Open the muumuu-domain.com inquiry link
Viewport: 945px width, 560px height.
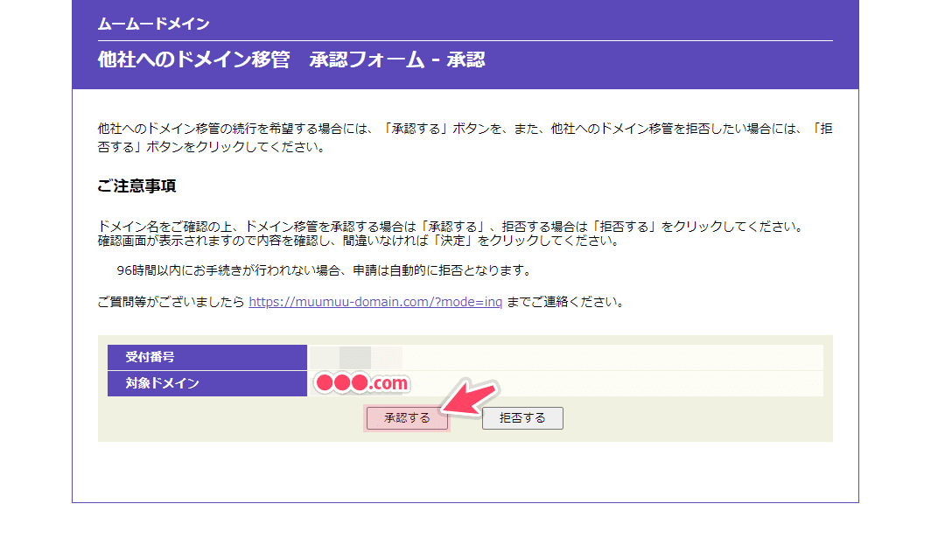click(375, 302)
